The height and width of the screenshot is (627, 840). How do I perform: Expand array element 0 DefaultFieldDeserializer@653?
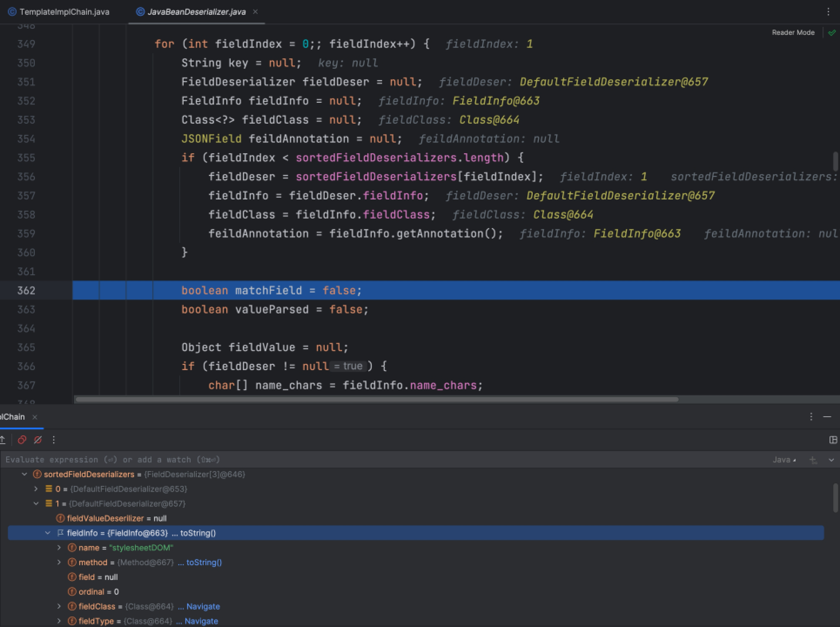point(36,489)
